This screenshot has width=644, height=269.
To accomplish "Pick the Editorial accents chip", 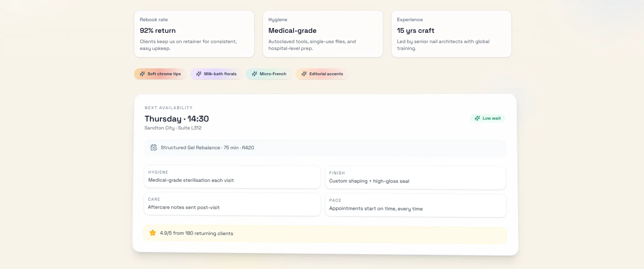I will click(x=322, y=74).
